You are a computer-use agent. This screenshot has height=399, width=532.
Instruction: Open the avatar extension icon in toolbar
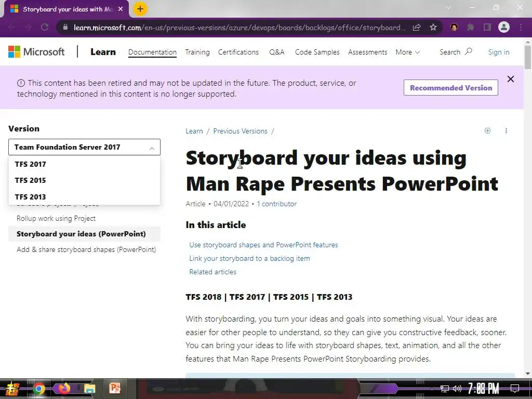[454, 27]
